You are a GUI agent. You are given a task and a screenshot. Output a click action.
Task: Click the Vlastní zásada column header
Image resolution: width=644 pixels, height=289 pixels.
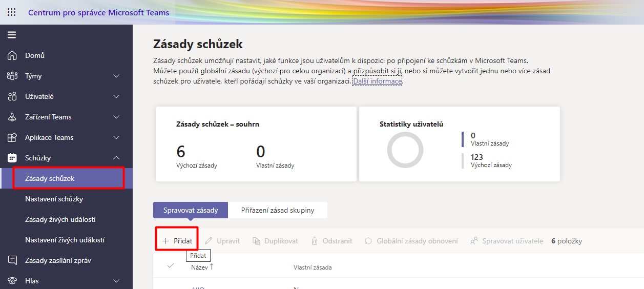313,267
